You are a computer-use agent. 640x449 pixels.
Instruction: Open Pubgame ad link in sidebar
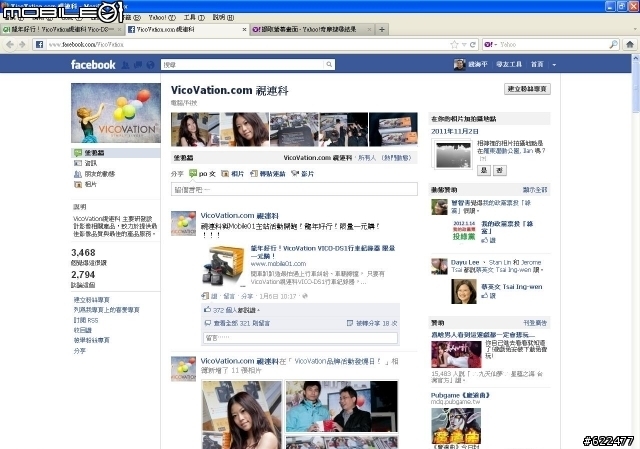(x=460, y=395)
